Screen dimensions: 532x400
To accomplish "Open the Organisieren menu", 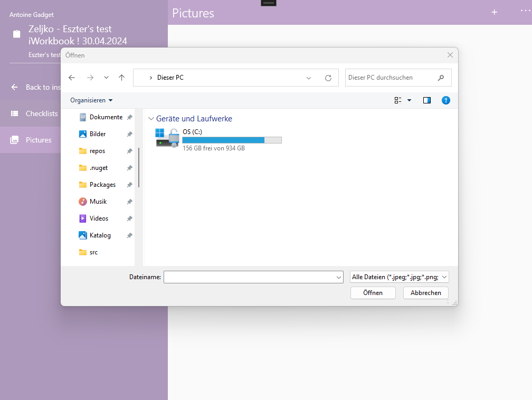I will click(x=89, y=100).
